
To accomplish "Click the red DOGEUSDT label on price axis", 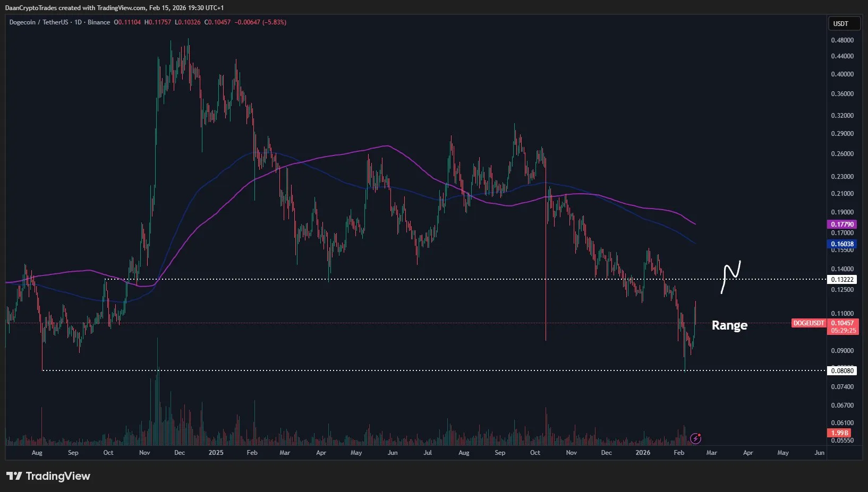I will tap(808, 323).
